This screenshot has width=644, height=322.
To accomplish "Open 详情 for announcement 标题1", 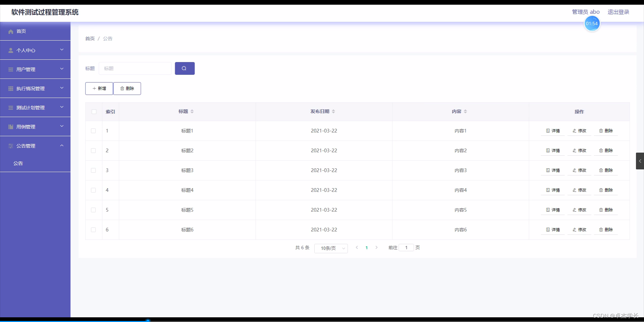I will tap(552, 131).
